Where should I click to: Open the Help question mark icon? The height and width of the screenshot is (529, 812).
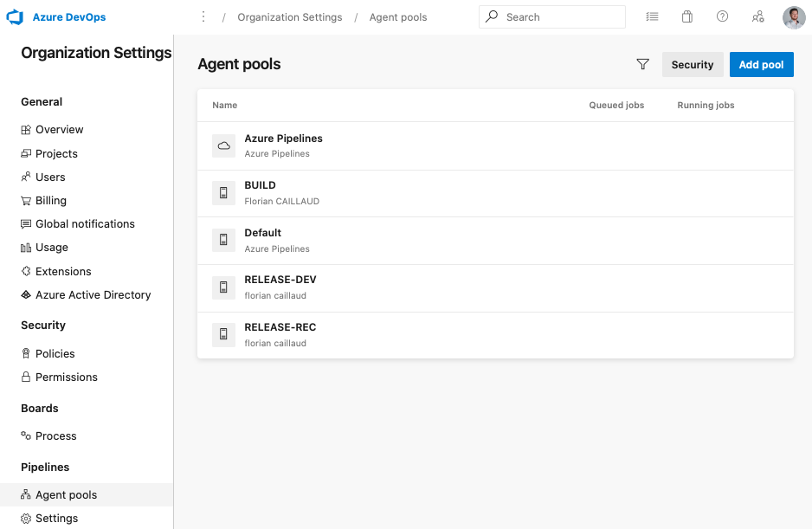pos(722,16)
